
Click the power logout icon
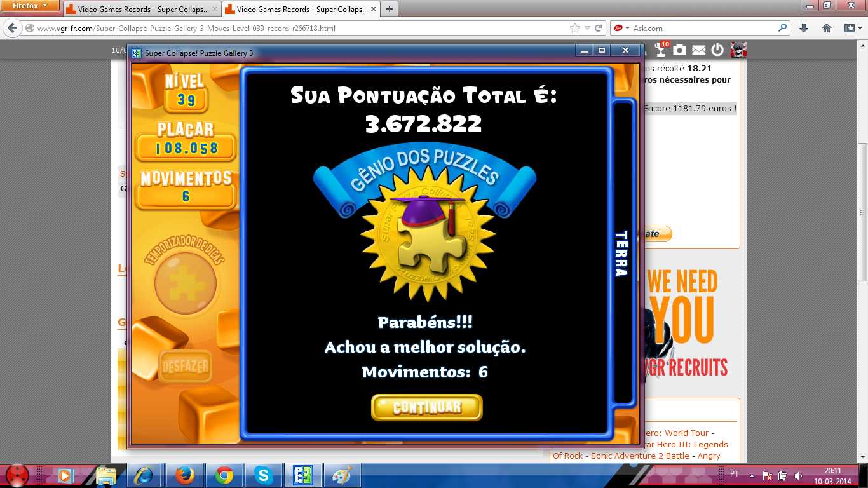pos(717,50)
